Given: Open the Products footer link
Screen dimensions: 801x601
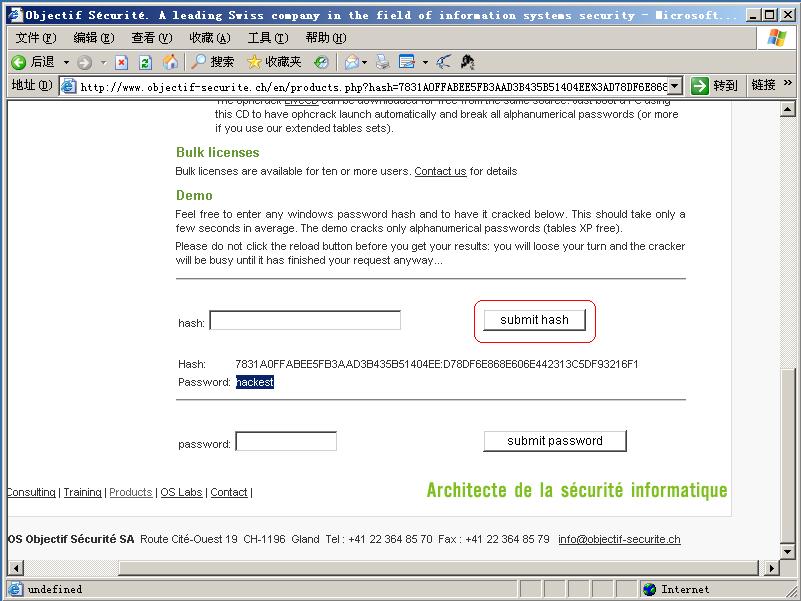Looking at the screenshot, I should coord(131,492).
